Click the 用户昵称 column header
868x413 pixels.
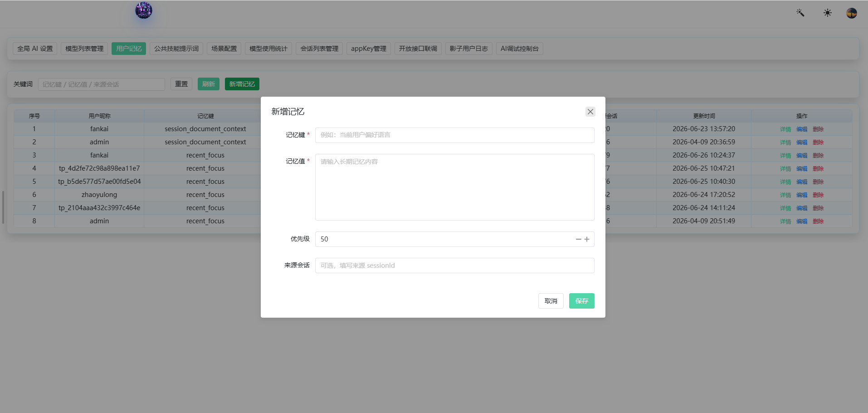tap(99, 116)
